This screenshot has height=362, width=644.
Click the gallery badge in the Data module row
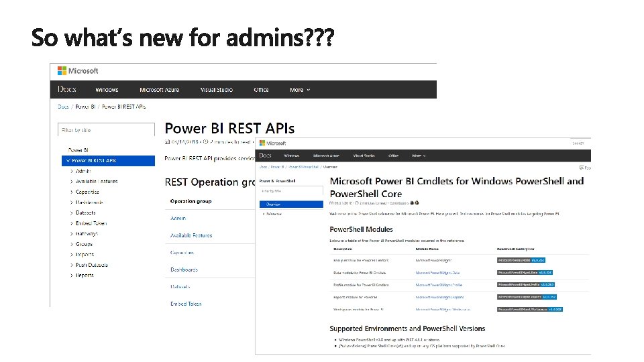(525, 273)
